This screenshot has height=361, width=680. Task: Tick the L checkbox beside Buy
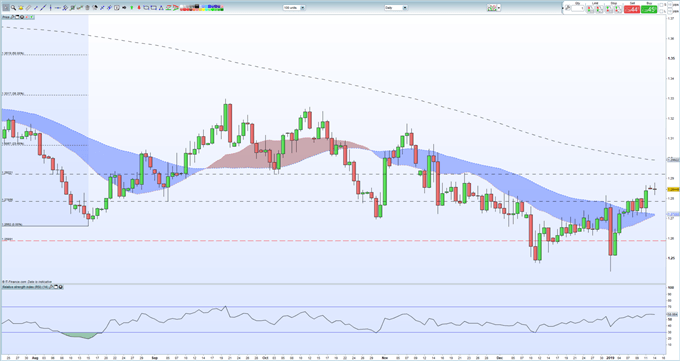pos(661,11)
